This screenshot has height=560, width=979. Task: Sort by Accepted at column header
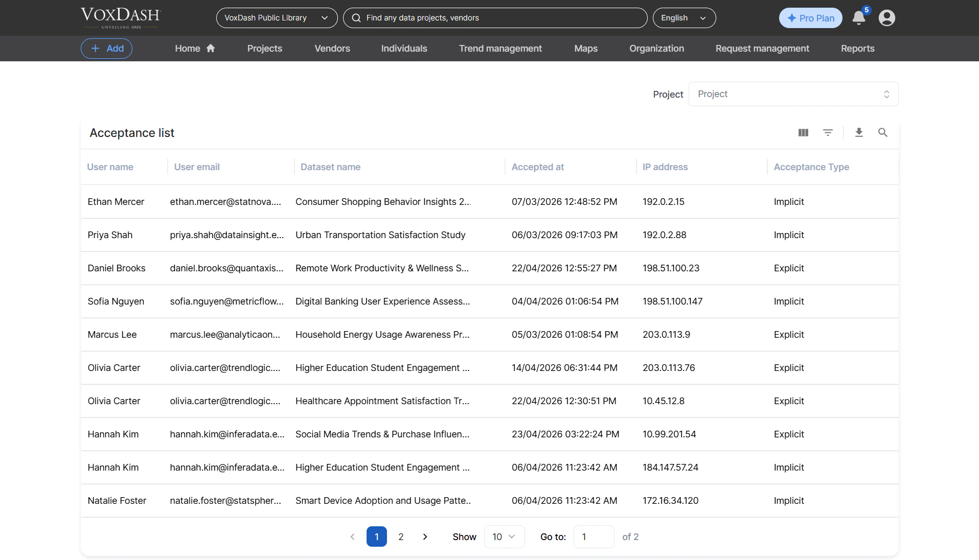tap(537, 167)
